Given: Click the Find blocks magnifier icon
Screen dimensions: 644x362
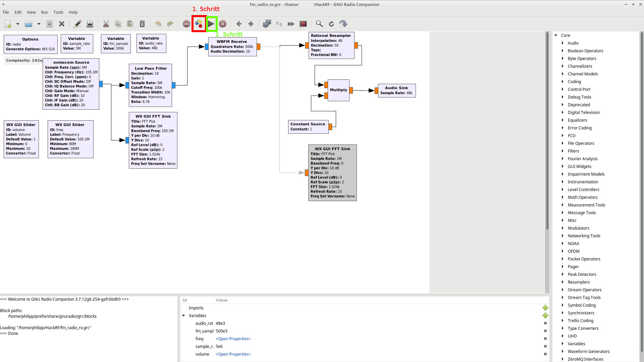Looking at the screenshot, I should [x=319, y=24].
